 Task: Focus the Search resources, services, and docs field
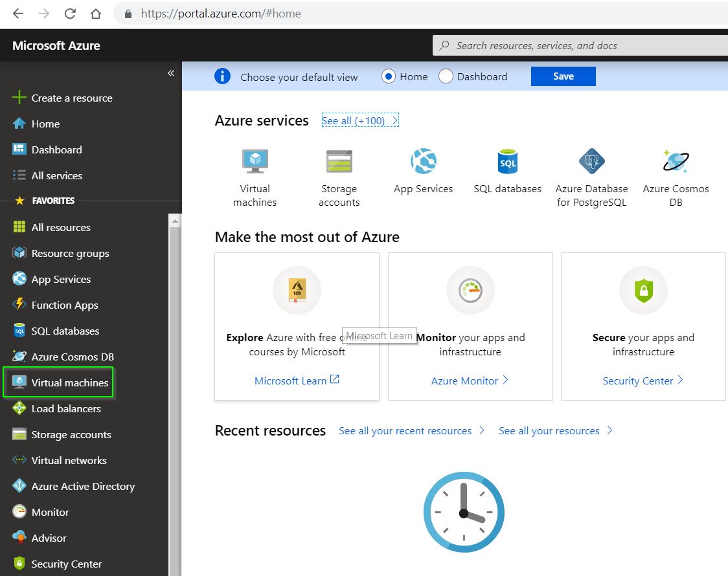[x=583, y=45]
